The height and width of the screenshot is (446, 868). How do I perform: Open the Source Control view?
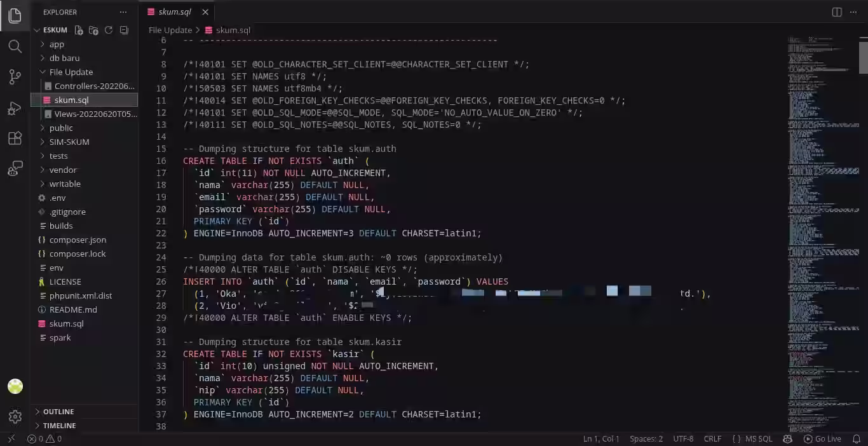tap(15, 77)
